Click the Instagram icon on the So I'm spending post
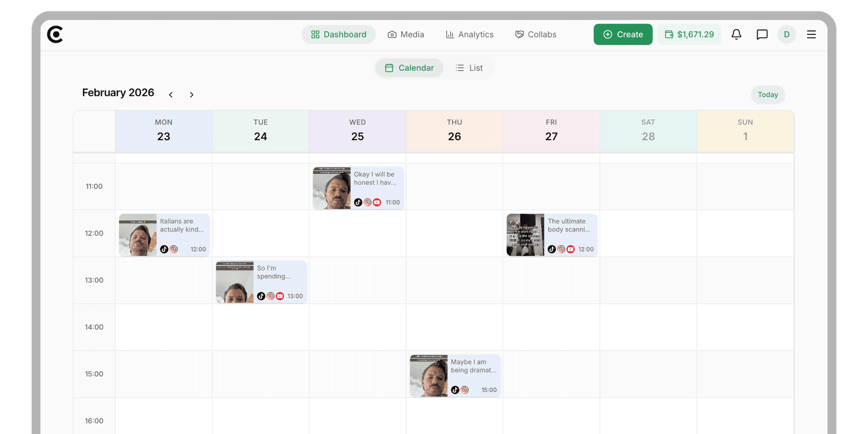The height and width of the screenshot is (434, 868). (x=270, y=296)
